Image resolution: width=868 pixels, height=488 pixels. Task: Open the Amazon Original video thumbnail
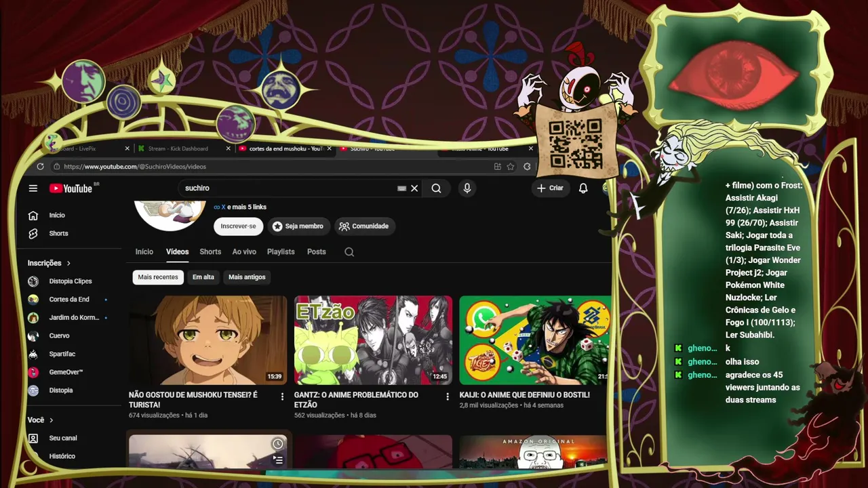click(x=535, y=451)
